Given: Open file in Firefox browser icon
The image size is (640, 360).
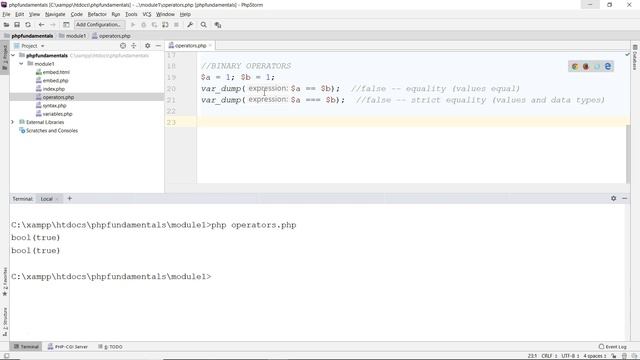Looking at the screenshot, I should pyautogui.click(x=586, y=67).
